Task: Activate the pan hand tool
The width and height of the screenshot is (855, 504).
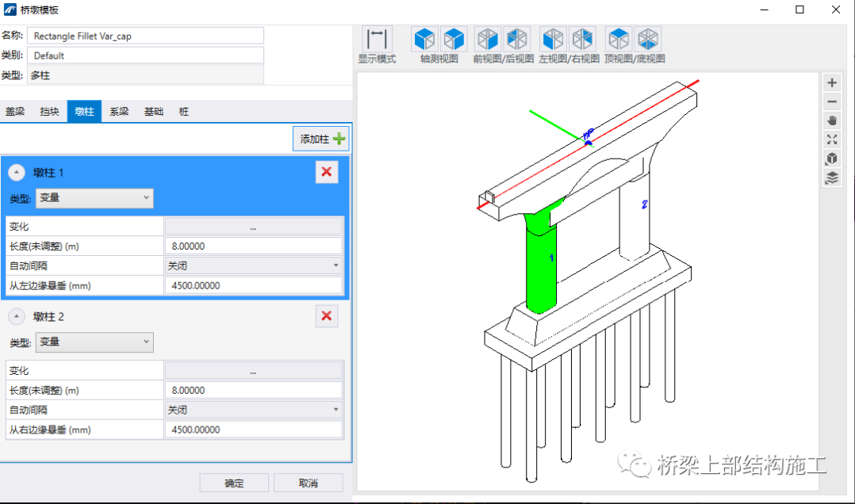Action: click(x=831, y=121)
